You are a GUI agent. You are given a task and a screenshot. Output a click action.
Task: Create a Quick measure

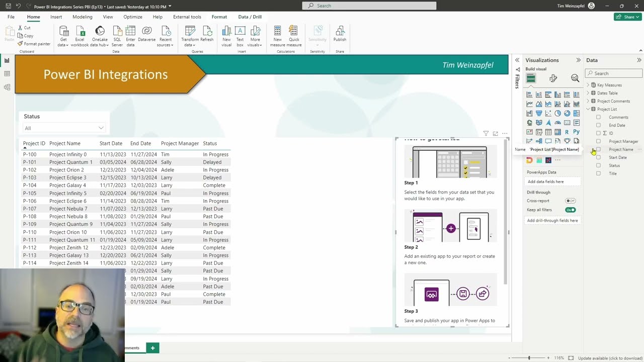point(294,36)
